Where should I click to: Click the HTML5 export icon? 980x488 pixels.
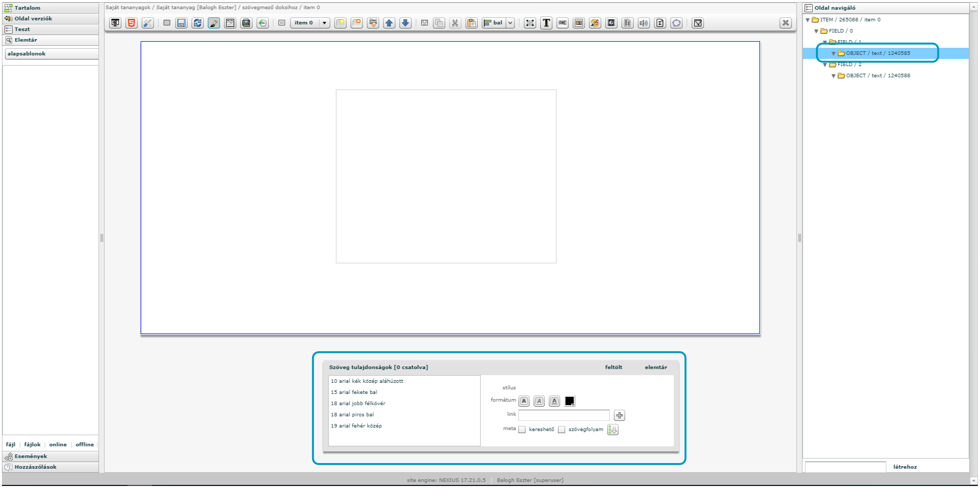132,23
